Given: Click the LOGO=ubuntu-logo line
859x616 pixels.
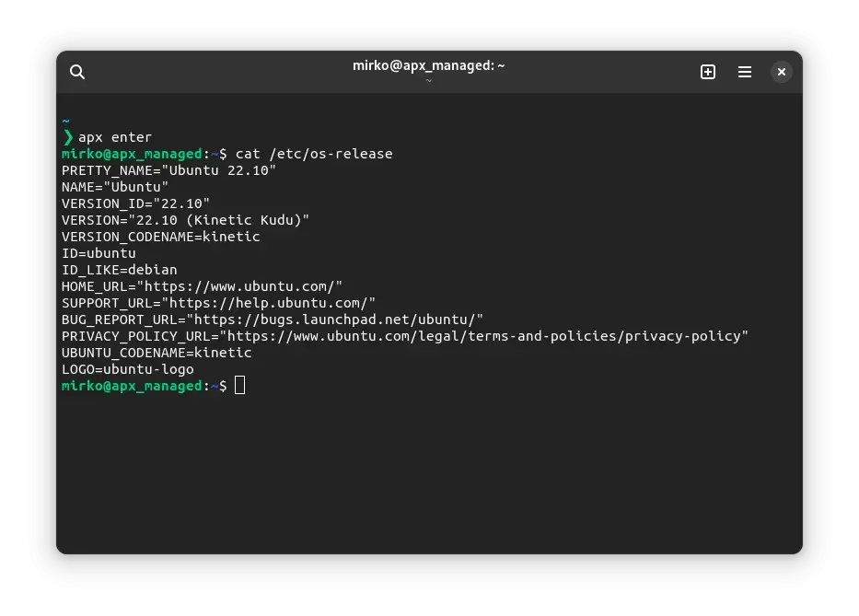Looking at the screenshot, I should (x=128, y=369).
